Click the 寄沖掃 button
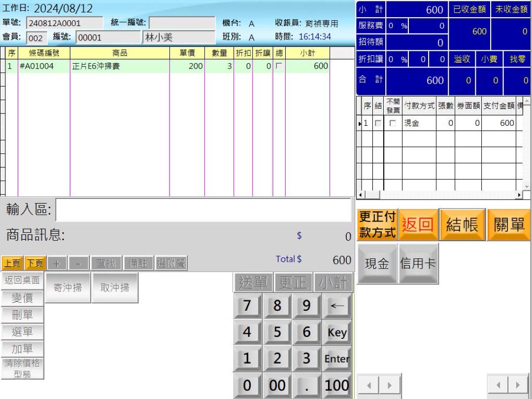 coord(66,288)
